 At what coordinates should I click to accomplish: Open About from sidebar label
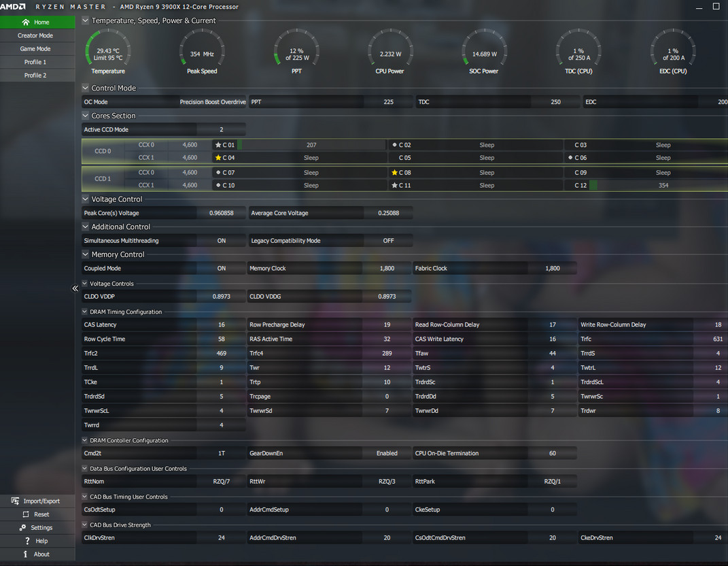(41, 554)
